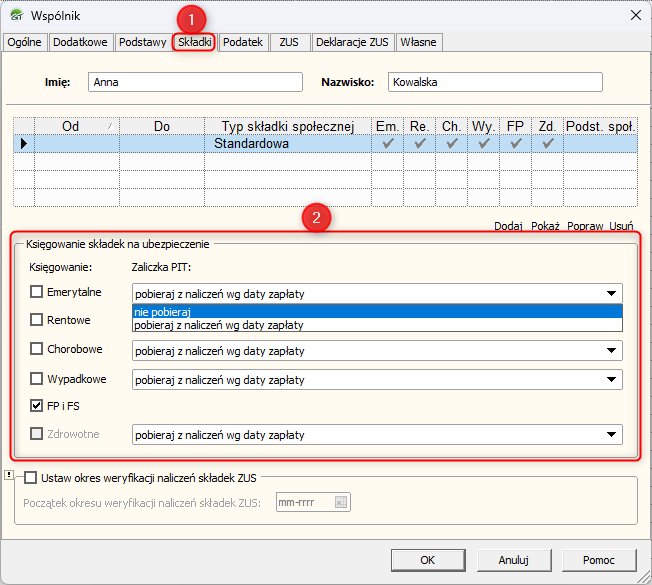Uncheck the FP i FS checkbox

(37, 407)
